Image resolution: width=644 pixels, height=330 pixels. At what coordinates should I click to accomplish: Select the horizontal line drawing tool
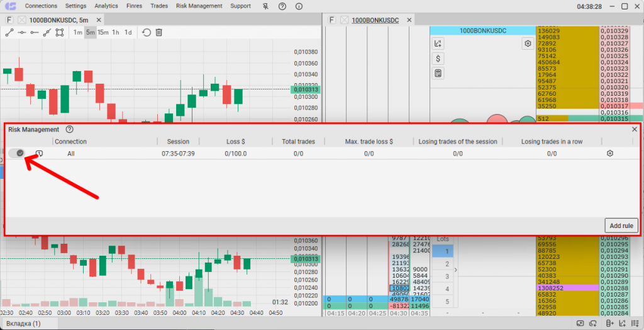click(22, 33)
